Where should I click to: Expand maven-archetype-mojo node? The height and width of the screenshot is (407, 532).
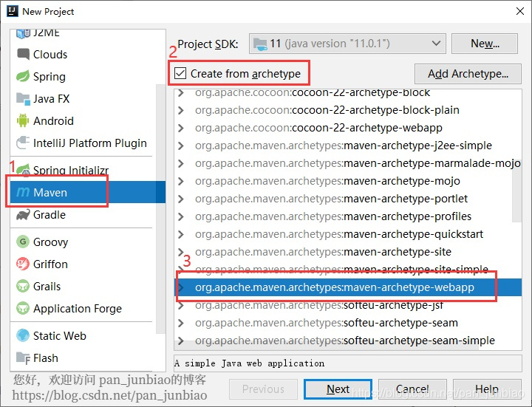[x=181, y=181]
